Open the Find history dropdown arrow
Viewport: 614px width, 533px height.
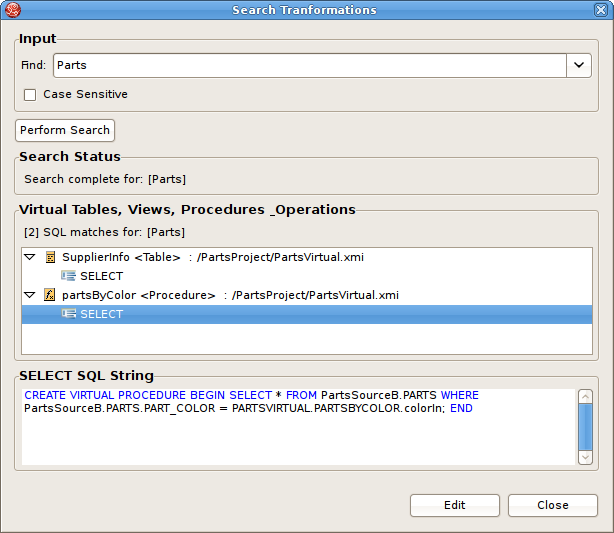tap(579, 65)
